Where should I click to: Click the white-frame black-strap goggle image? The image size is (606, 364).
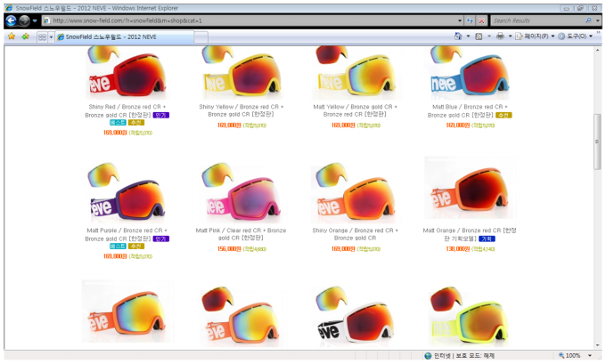click(355, 315)
